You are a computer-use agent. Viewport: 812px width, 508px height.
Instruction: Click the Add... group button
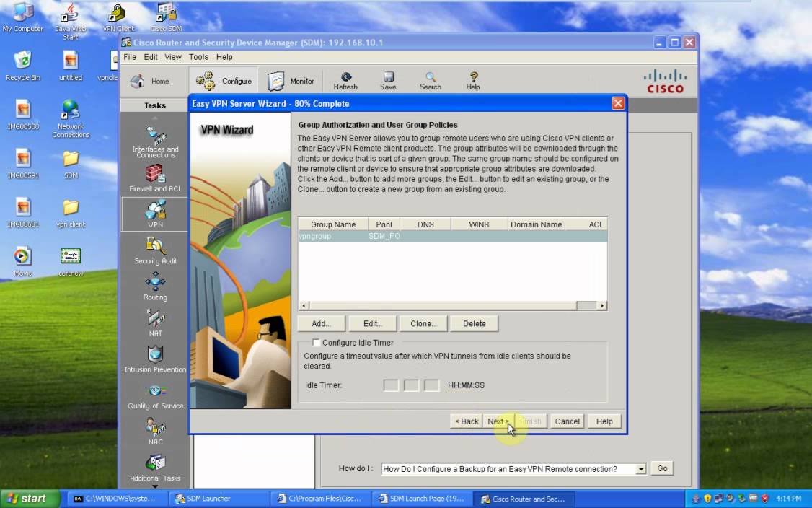[321, 323]
